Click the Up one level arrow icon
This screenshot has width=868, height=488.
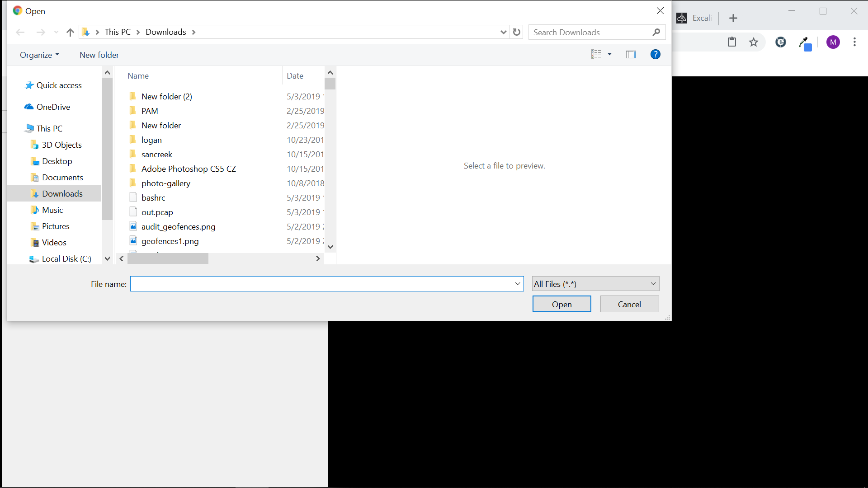coord(70,32)
